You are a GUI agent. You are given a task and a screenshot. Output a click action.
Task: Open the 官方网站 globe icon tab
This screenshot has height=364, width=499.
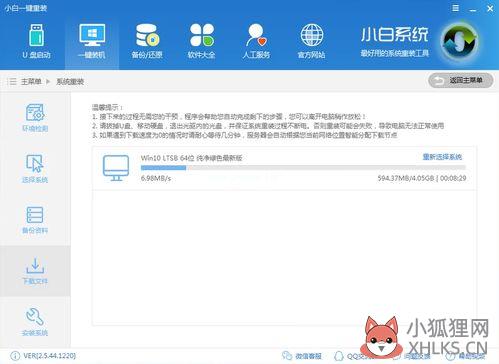311,42
